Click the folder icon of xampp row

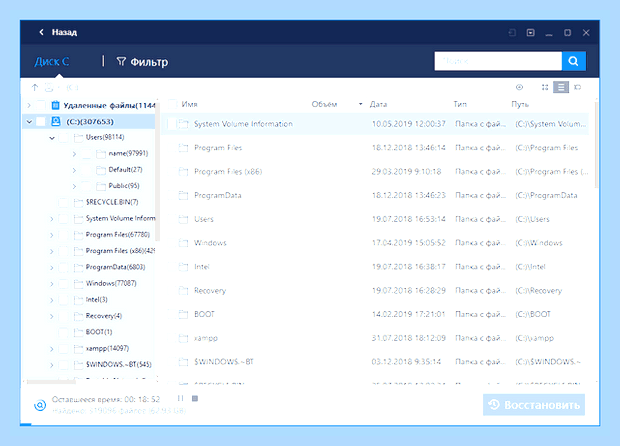[183, 338]
